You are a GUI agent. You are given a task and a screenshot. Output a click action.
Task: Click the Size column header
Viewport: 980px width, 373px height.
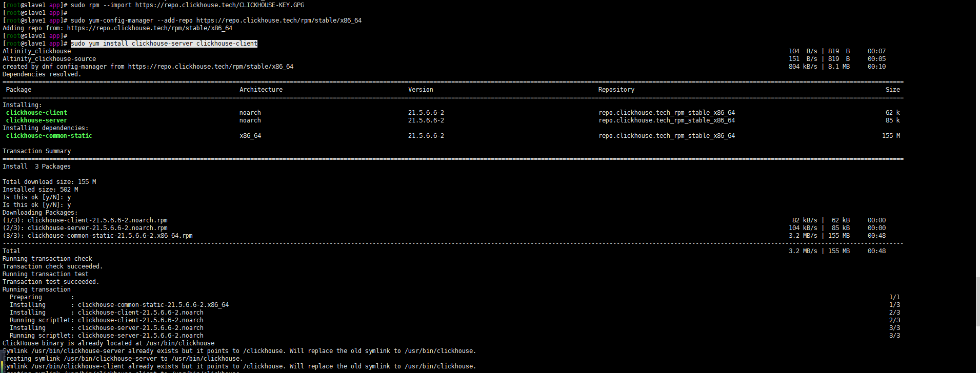[893, 90]
